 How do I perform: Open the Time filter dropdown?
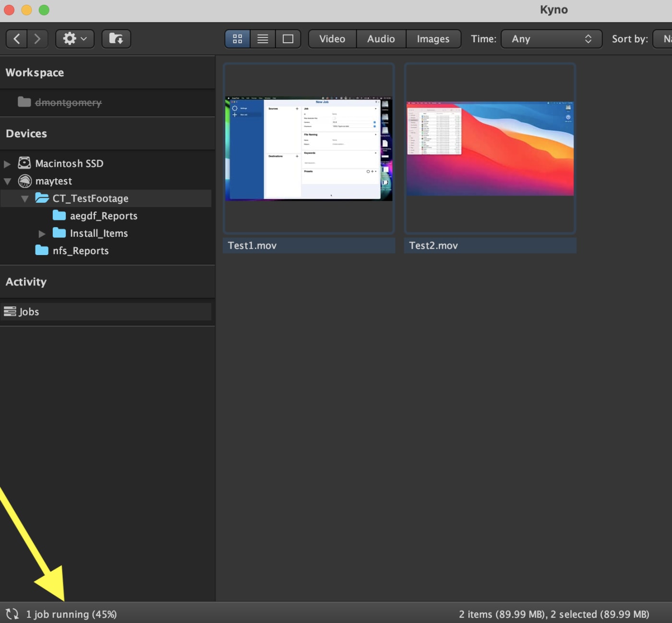pyautogui.click(x=551, y=39)
